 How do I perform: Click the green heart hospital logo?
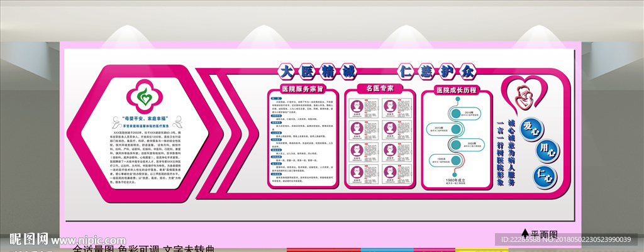coord(143,97)
